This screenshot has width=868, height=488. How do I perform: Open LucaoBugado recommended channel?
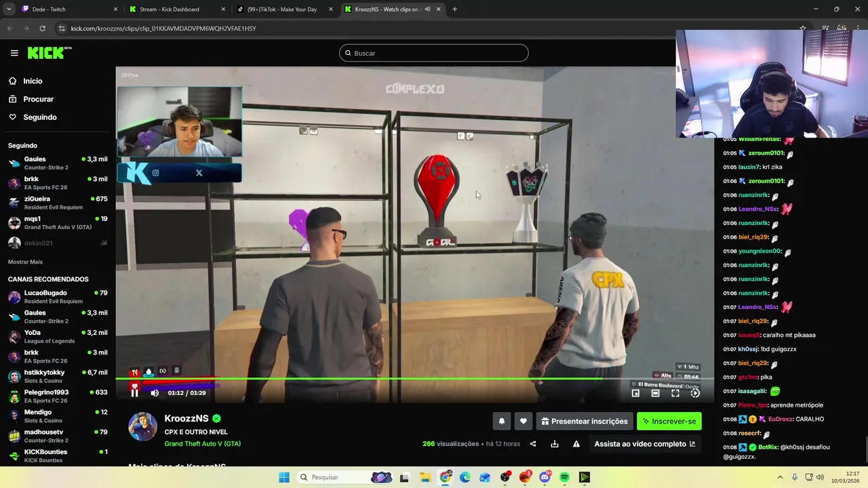(x=58, y=297)
